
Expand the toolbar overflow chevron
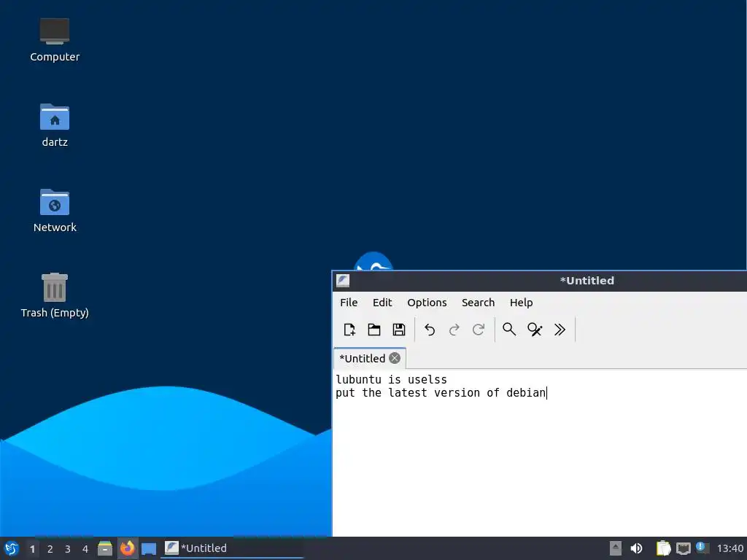[560, 330]
